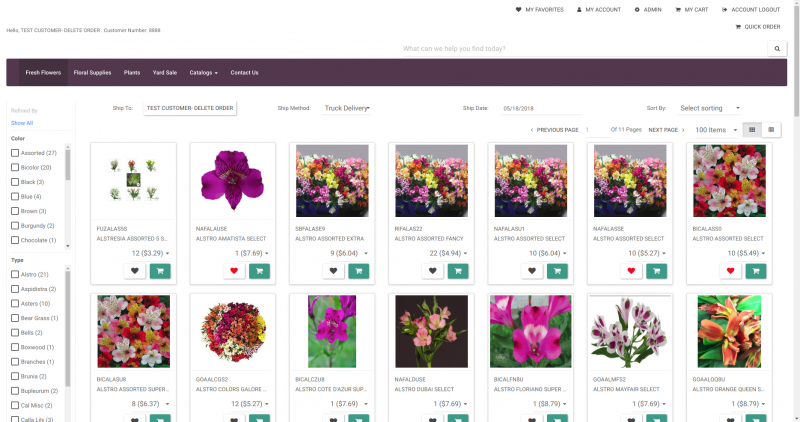Open Quick Order
This screenshot has height=422, width=800.
point(758,27)
